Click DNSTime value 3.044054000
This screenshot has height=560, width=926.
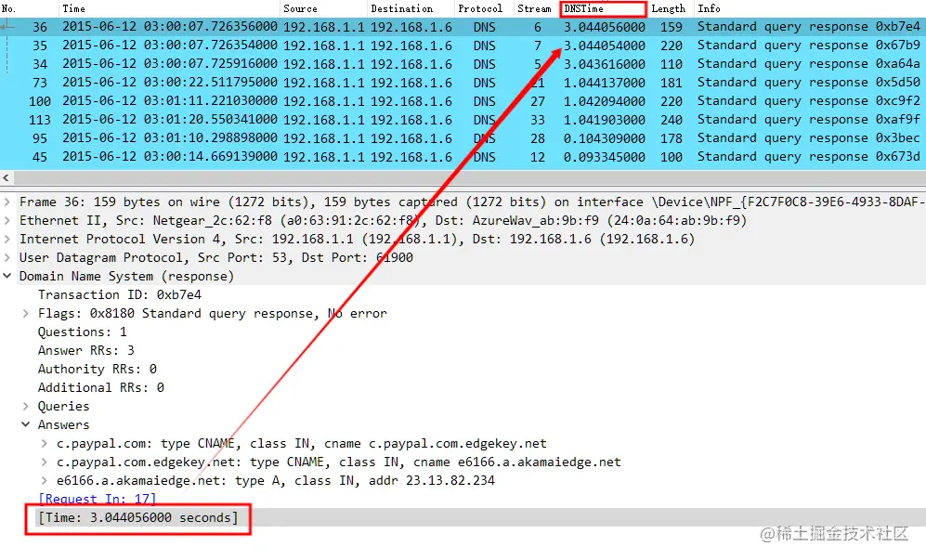[x=604, y=46]
